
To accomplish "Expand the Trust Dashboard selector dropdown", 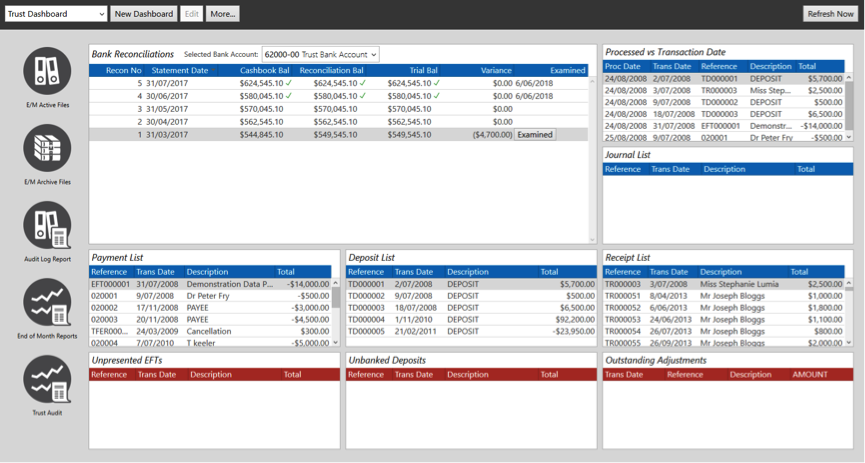I will (x=56, y=14).
